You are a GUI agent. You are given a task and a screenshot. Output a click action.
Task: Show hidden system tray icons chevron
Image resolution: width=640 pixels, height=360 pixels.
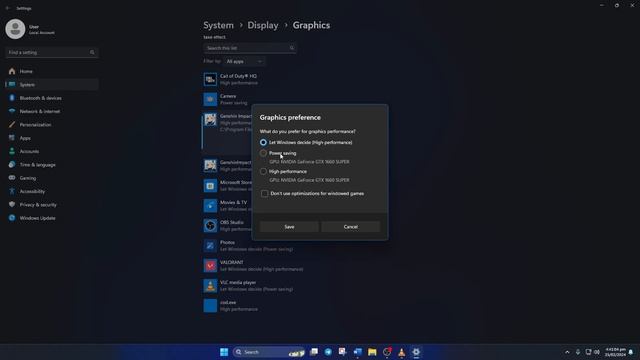tap(567, 352)
